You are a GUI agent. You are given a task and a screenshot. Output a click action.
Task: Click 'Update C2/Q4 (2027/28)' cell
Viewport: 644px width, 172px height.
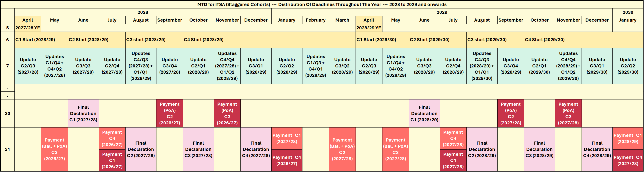coord(112,66)
